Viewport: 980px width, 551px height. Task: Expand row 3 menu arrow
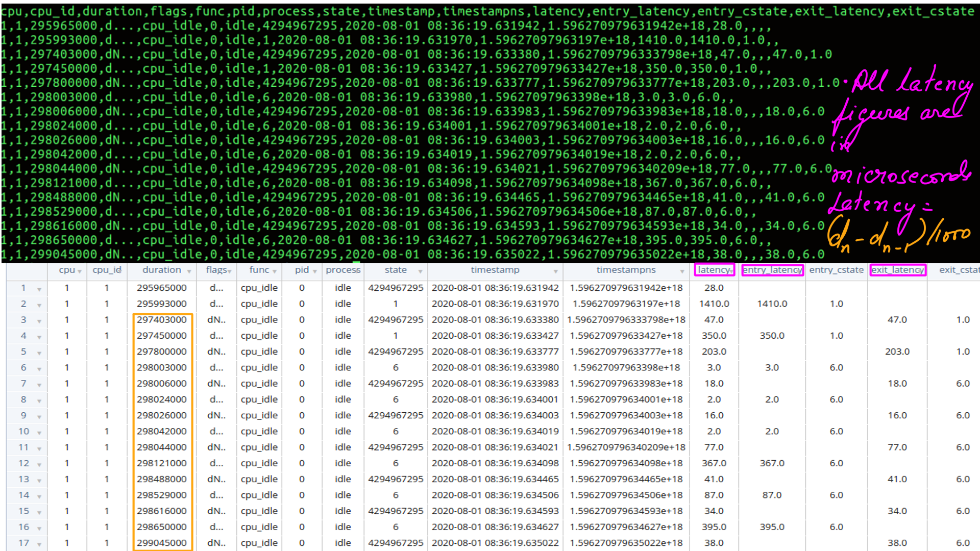click(x=39, y=321)
